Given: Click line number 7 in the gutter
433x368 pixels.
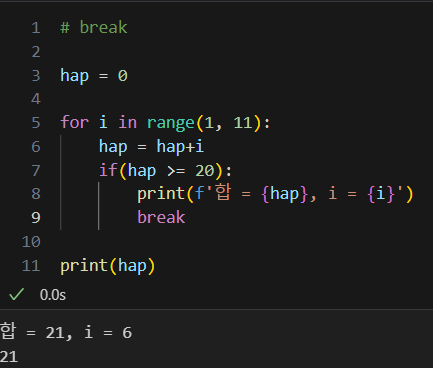Looking at the screenshot, I should click(36, 171).
